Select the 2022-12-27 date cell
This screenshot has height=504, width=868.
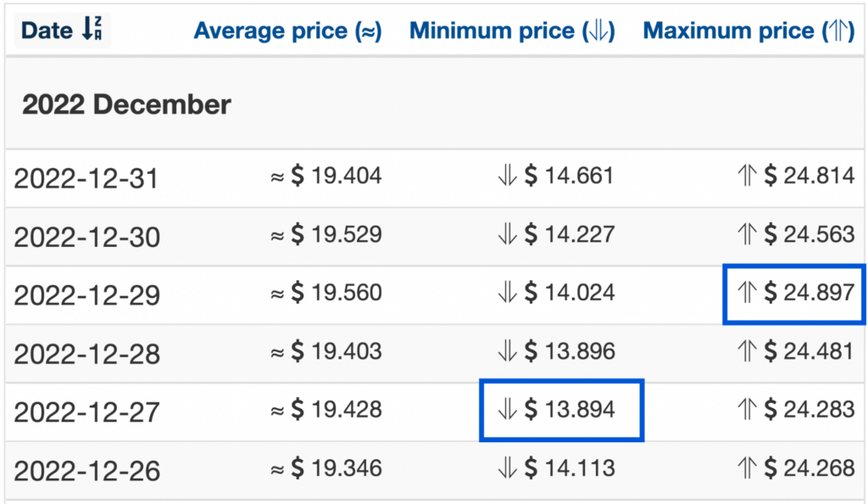(87, 412)
